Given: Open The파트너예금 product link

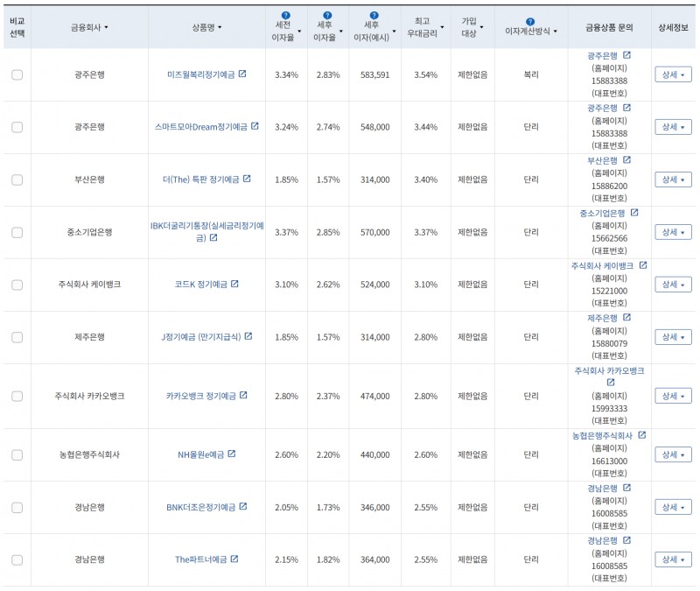Looking at the screenshot, I should [201, 559].
